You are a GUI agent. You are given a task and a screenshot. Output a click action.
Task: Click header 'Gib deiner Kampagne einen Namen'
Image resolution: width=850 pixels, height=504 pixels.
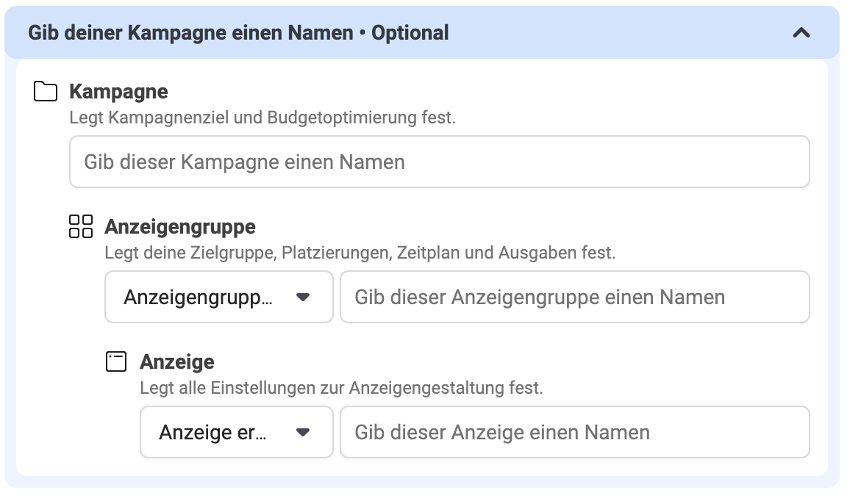click(x=191, y=33)
